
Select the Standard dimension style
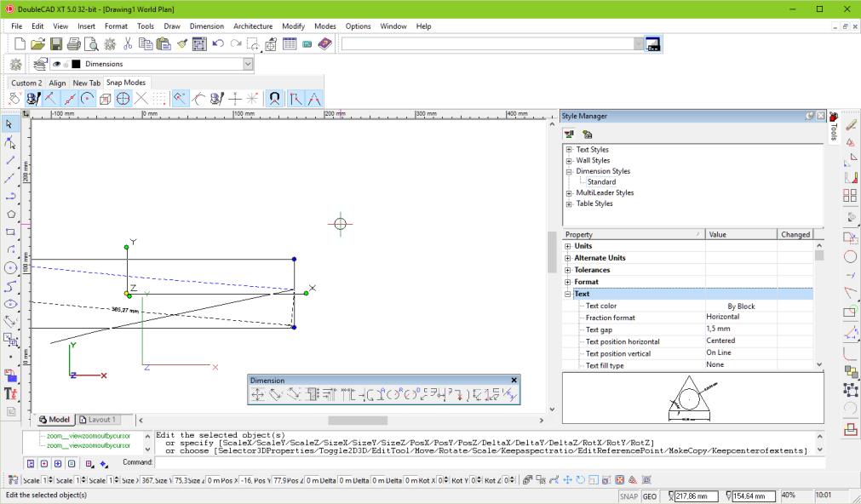click(601, 181)
